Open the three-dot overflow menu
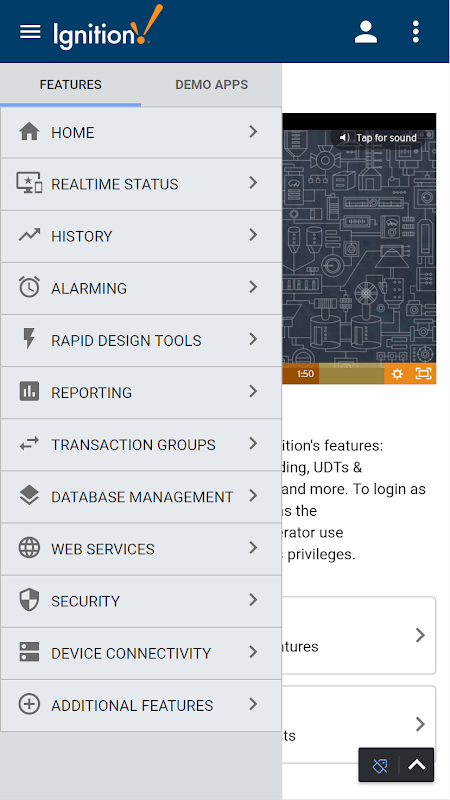 click(x=416, y=32)
